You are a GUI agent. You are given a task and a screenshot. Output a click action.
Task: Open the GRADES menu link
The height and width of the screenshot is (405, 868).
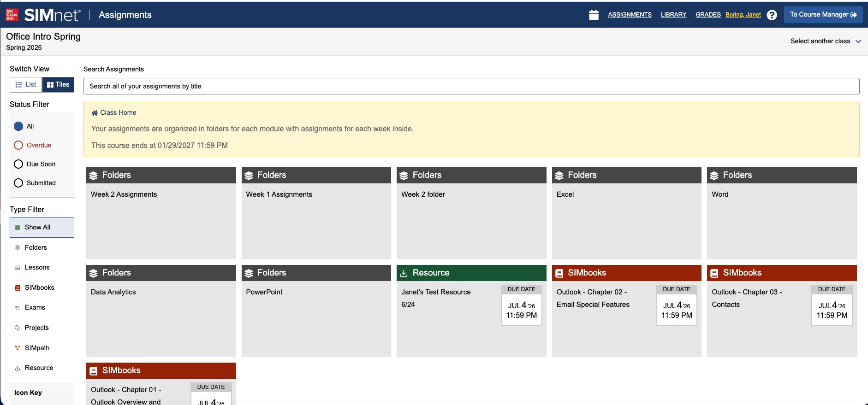pyautogui.click(x=708, y=15)
